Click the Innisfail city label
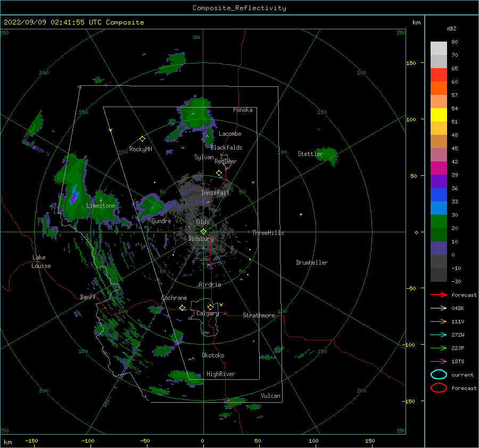Image resolution: width=479 pixels, height=448 pixels. (x=215, y=193)
